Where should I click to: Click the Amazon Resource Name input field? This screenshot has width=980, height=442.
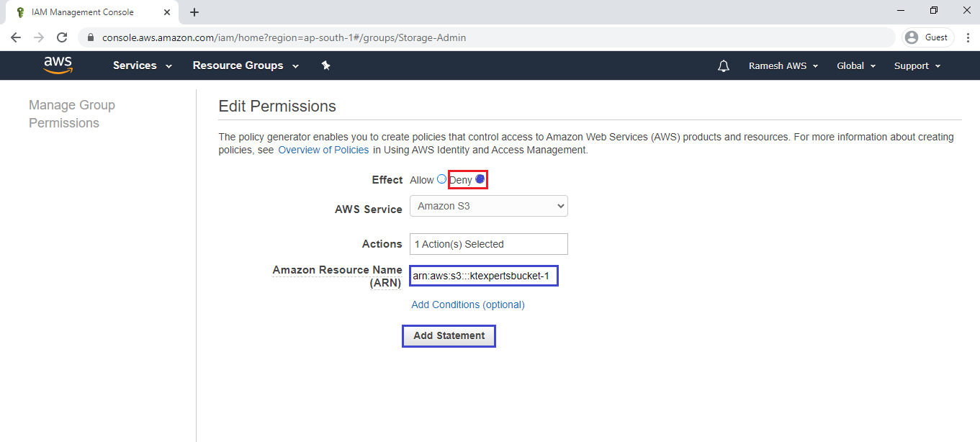click(484, 276)
